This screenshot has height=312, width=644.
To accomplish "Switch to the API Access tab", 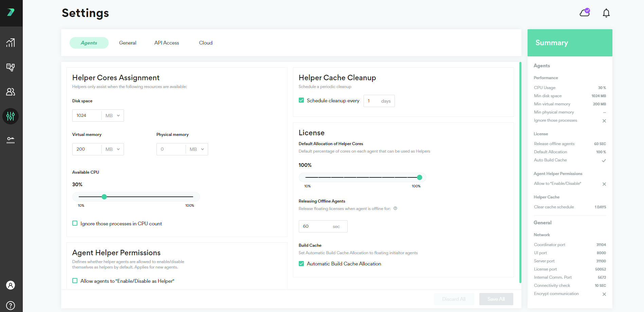I will (x=167, y=43).
